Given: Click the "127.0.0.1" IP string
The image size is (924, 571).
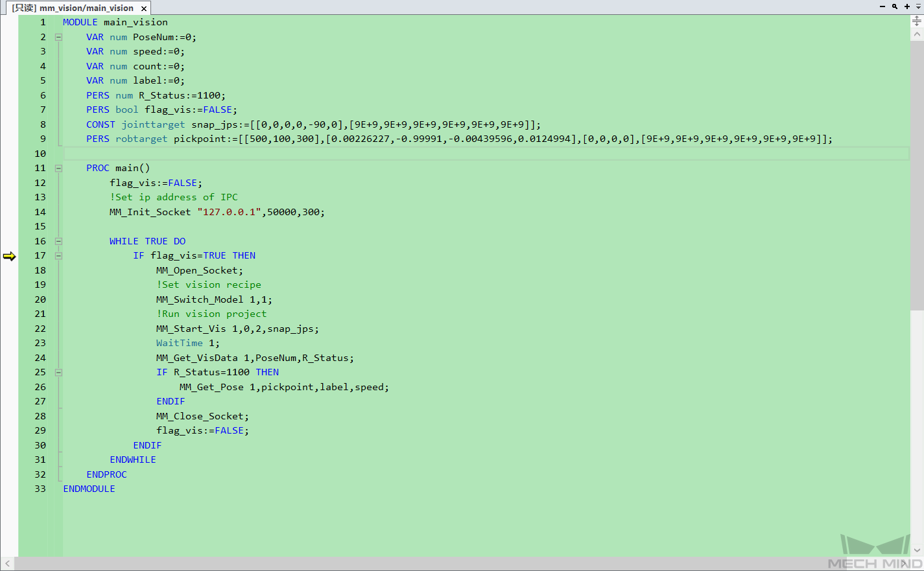Looking at the screenshot, I should click(x=229, y=212).
